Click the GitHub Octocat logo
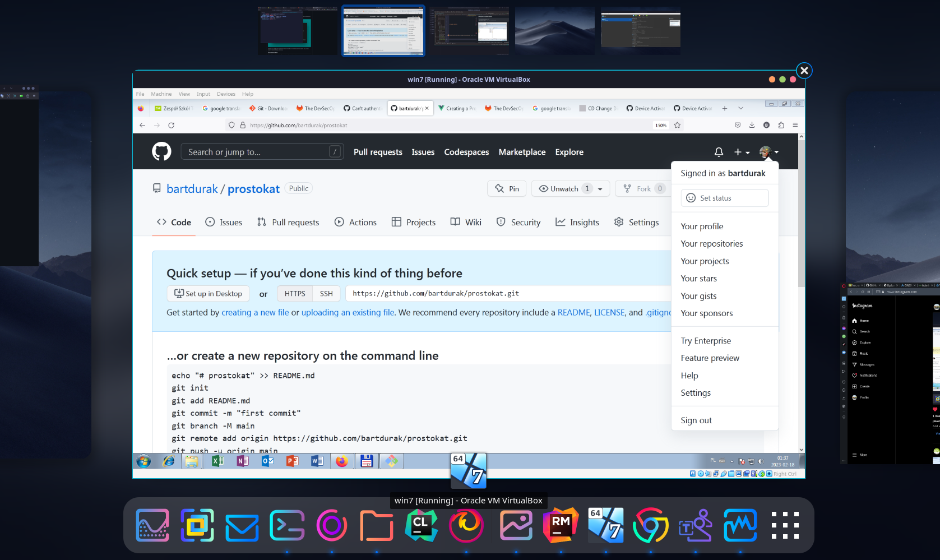The image size is (940, 560). [161, 152]
